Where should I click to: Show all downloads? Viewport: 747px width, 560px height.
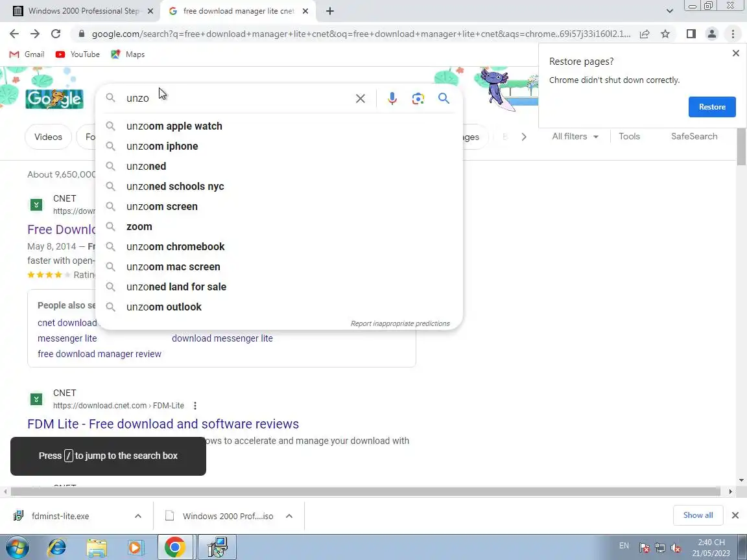pyautogui.click(x=698, y=515)
